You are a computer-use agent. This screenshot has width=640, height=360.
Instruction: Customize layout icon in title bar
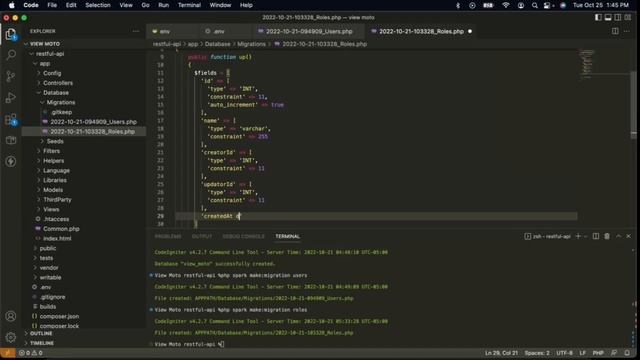(x=628, y=17)
